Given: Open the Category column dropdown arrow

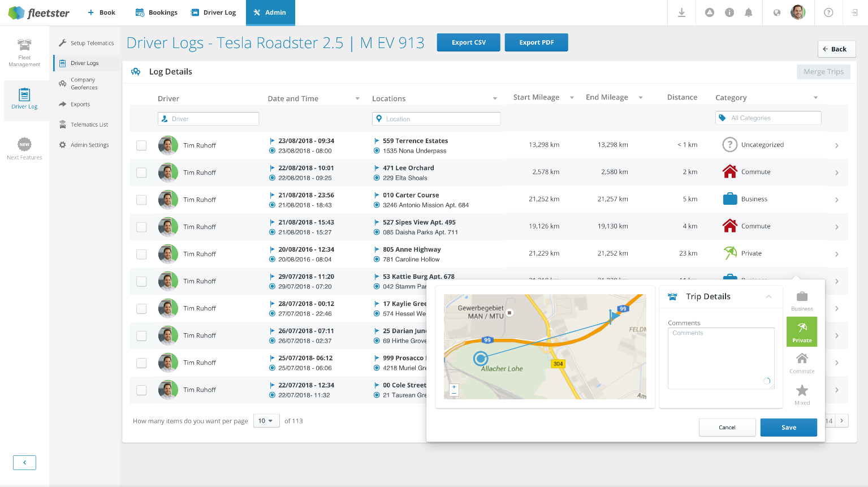Looking at the screenshot, I should tap(815, 98).
